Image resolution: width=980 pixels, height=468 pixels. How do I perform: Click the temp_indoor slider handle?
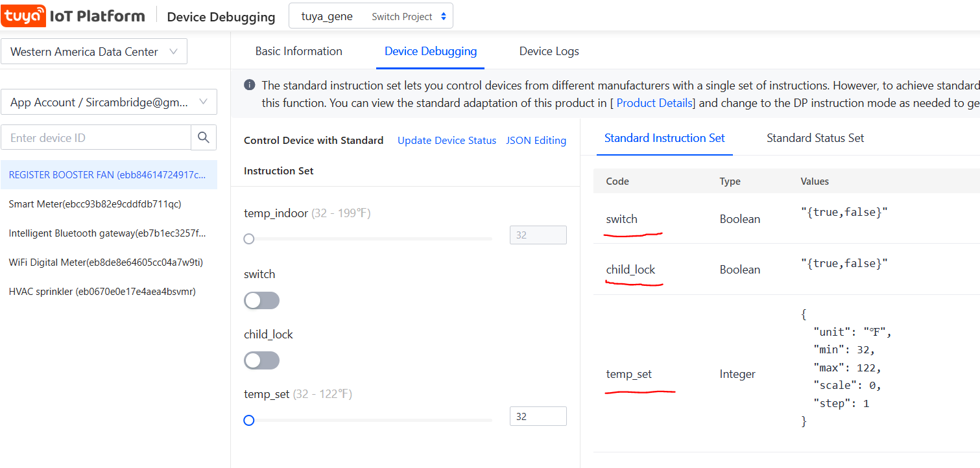coord(248,239)
